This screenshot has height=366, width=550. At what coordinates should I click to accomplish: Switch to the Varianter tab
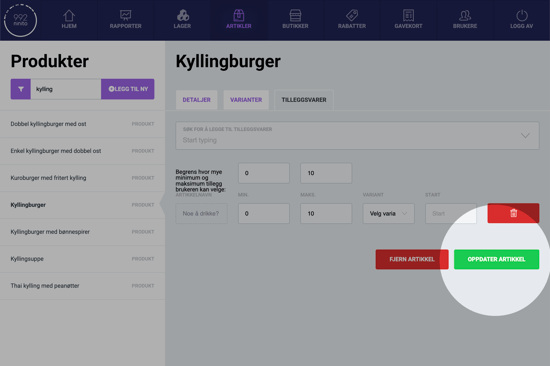click(246, 100)
